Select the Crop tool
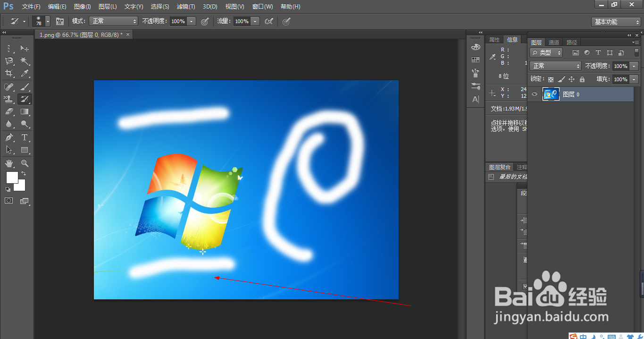This screenshot has height=339, width=644. click(9, 73)
